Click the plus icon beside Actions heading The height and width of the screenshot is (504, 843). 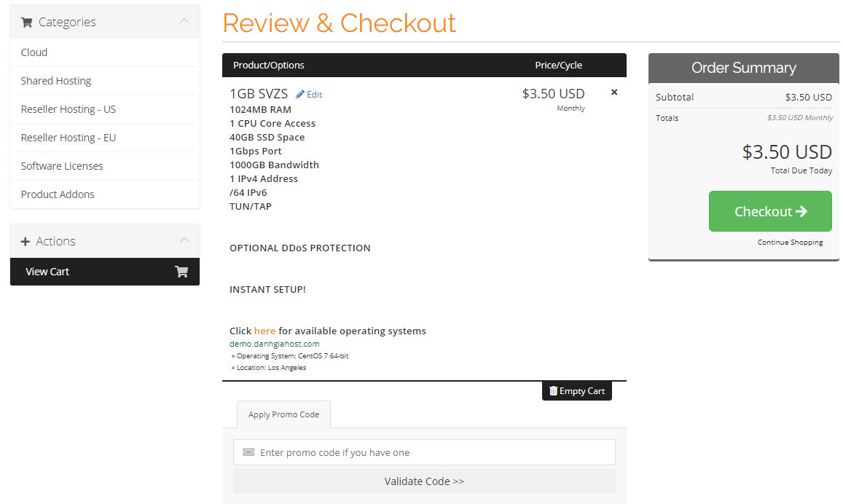point(26,242)
